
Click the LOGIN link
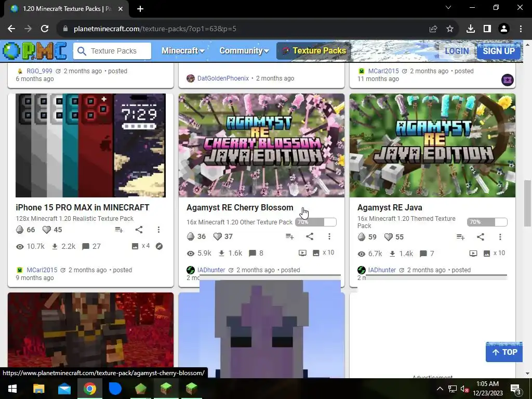point(457,51)
